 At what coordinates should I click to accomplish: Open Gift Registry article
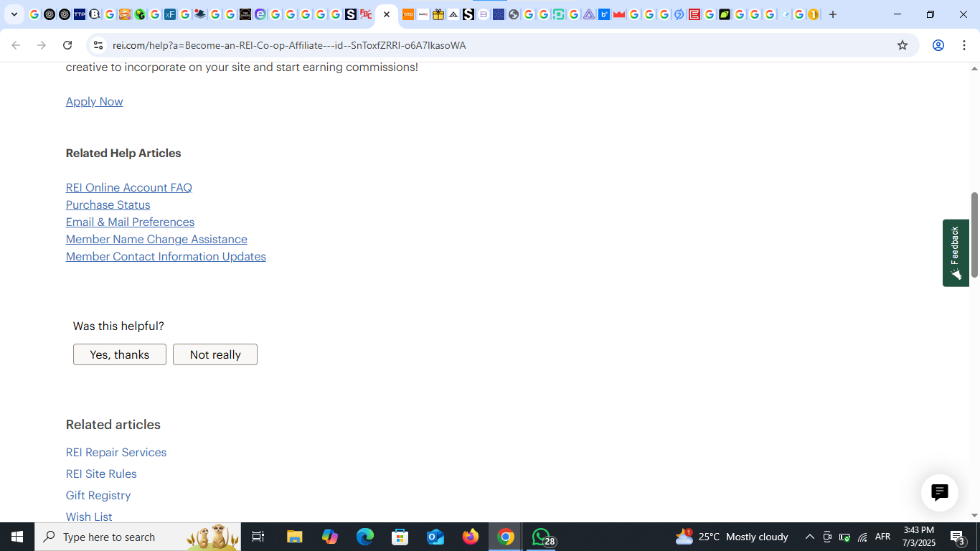tap(98, 495)
